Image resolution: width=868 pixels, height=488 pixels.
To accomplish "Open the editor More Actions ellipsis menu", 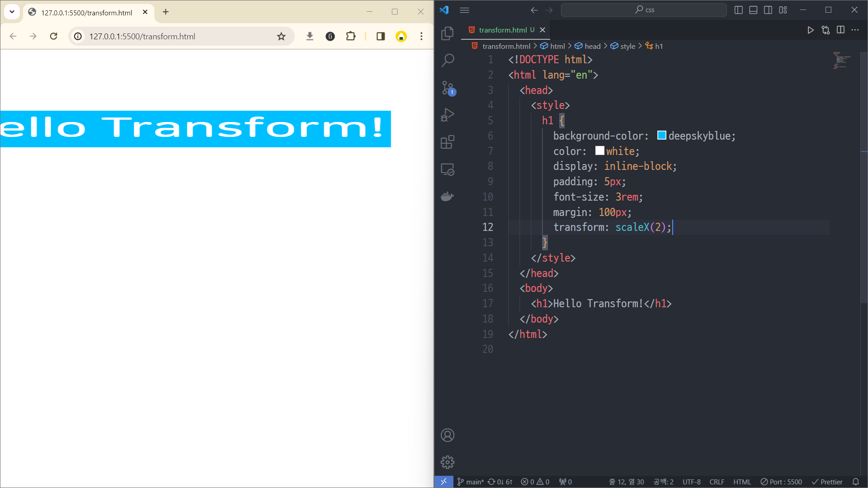I will pos(855,30).
